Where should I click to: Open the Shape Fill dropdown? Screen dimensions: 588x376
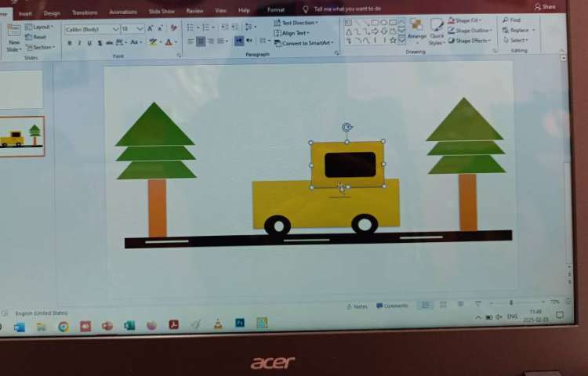click(468, 20)
